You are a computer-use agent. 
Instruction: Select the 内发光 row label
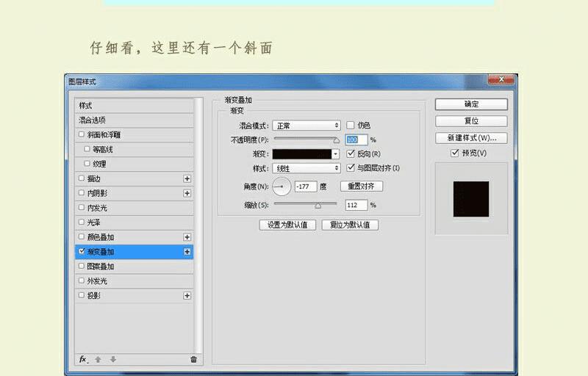[97, 208]
